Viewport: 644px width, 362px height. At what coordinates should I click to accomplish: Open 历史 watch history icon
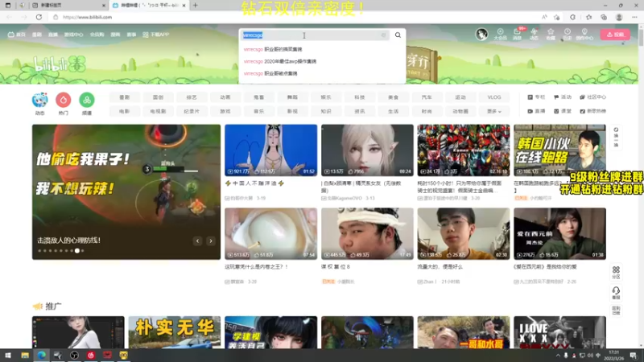coord(568,34)
